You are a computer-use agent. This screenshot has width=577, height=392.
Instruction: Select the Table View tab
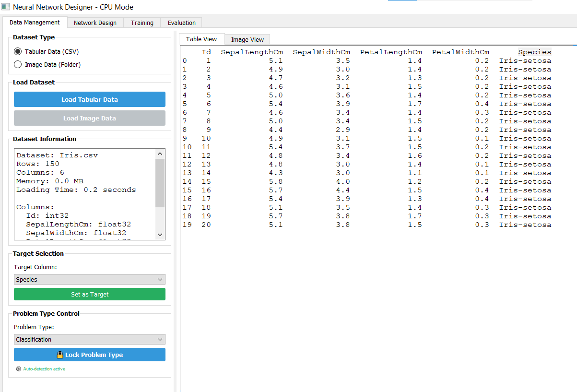(201, 39)
